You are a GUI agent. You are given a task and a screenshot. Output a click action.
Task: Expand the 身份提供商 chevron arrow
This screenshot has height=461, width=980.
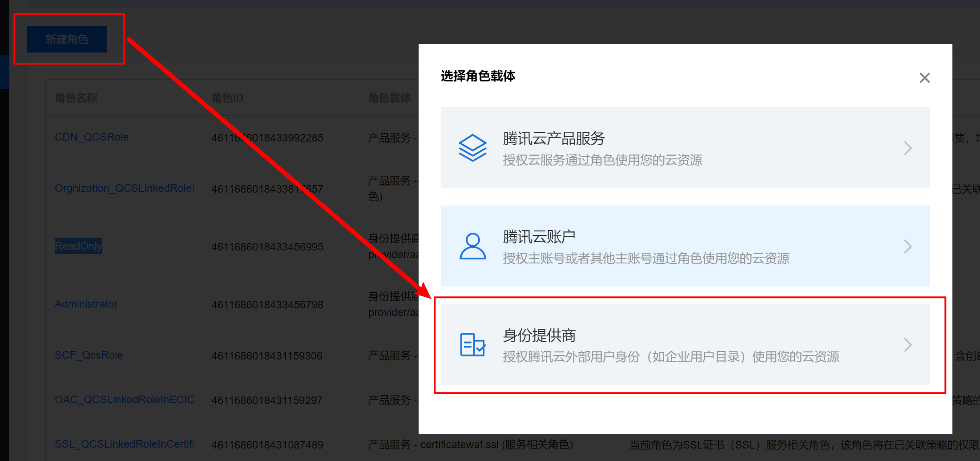(x=907, y=344)
